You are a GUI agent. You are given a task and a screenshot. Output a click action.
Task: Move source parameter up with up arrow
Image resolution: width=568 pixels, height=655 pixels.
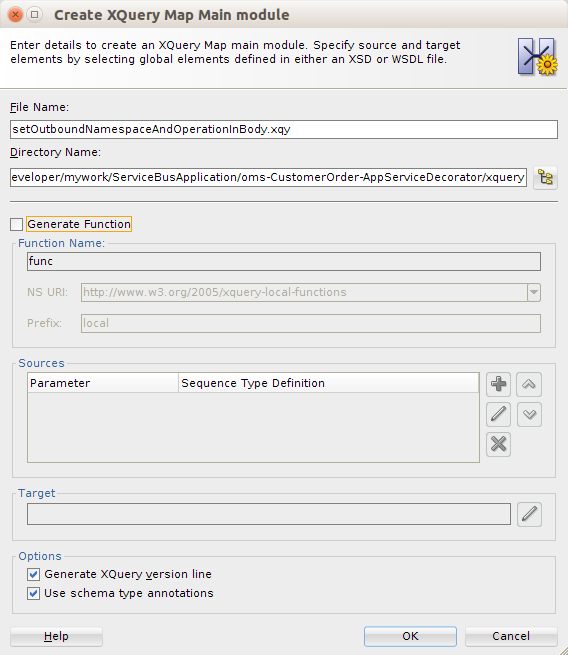pos(529,384)
